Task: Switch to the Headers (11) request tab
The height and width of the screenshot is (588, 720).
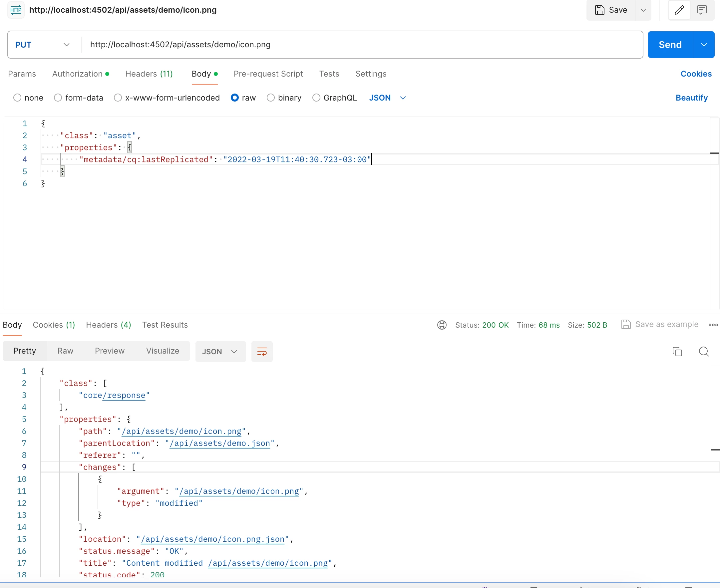Action: coord(149,74)
